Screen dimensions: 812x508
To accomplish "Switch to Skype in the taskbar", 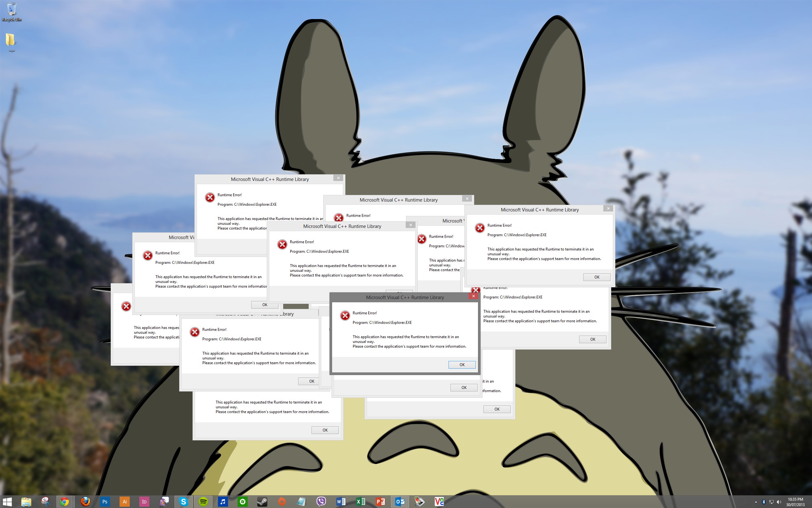I will coord(184,502).
